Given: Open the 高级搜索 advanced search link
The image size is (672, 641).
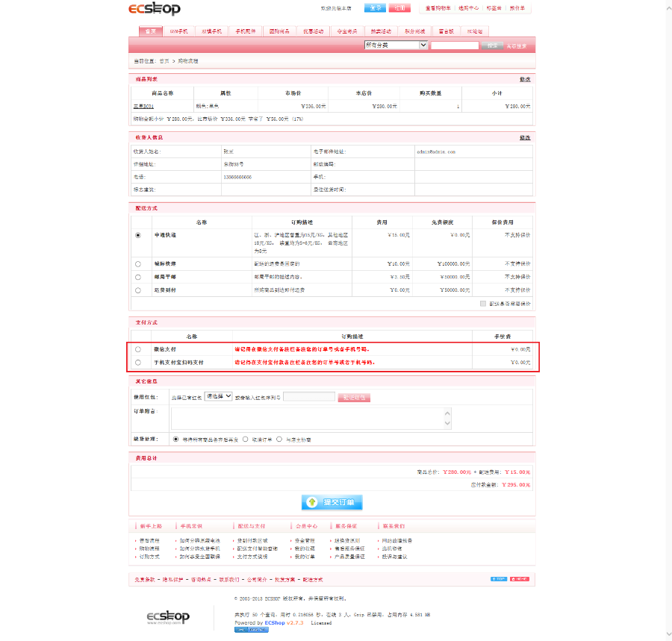Looking at the screenshot, I should 517,46.
